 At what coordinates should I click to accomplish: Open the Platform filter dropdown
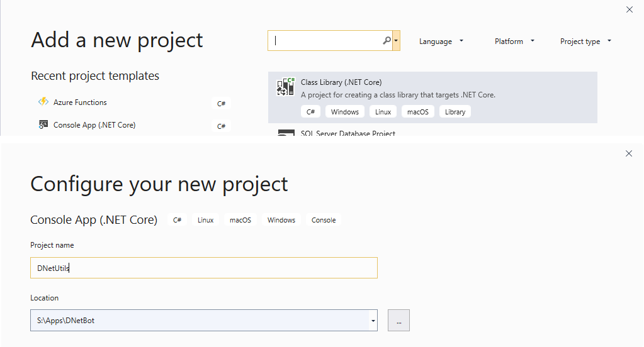coord(514,41)
